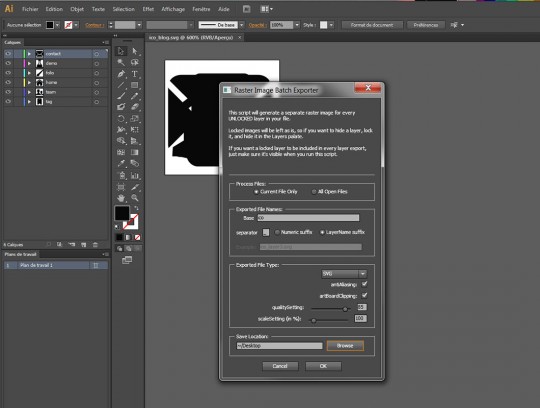The width and height of the screenshot is (540, 408).
Task: Toggle visibility of the folio layer
Action: pos(8,73)
